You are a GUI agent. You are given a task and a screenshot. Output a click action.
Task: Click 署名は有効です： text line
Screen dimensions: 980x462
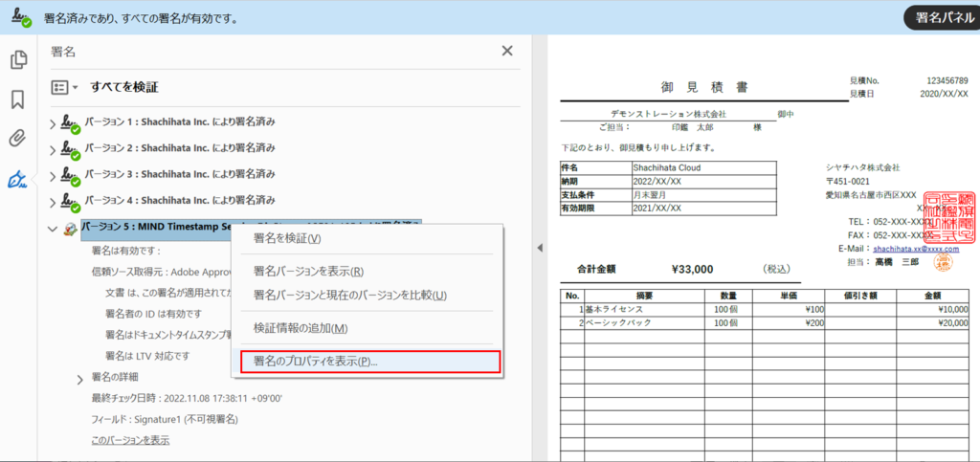point(127,251)
